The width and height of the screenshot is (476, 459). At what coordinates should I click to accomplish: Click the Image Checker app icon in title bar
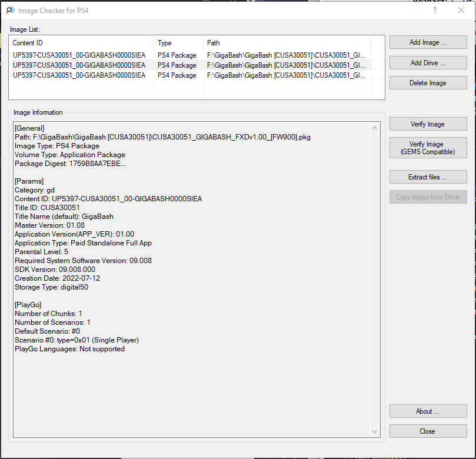point(11,11)
